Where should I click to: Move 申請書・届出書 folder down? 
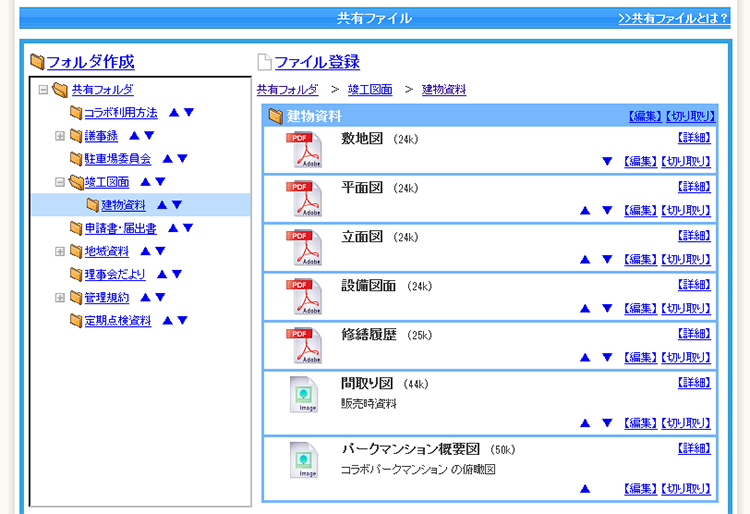(188, 228)
